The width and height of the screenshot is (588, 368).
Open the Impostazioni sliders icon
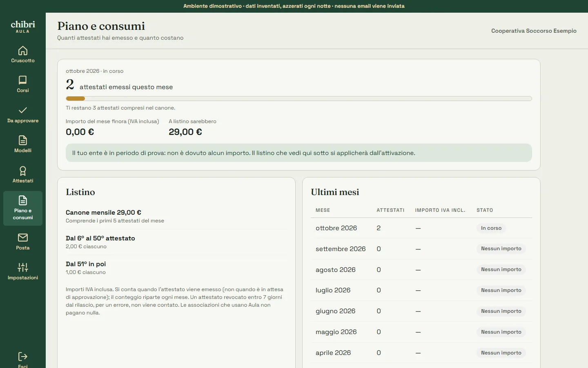click(23, 267)
